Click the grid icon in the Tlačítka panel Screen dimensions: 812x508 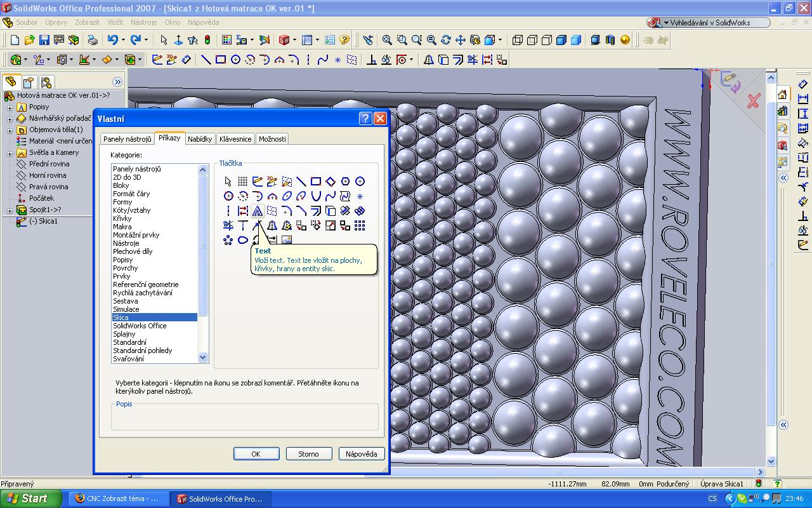243,182
